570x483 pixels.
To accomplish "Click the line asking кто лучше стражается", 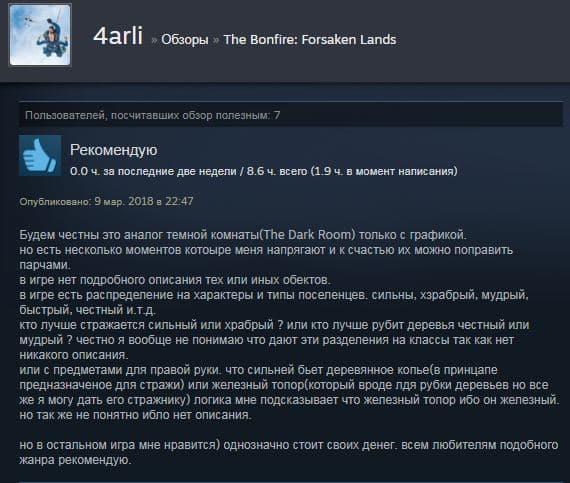I will tap(274, 325).
